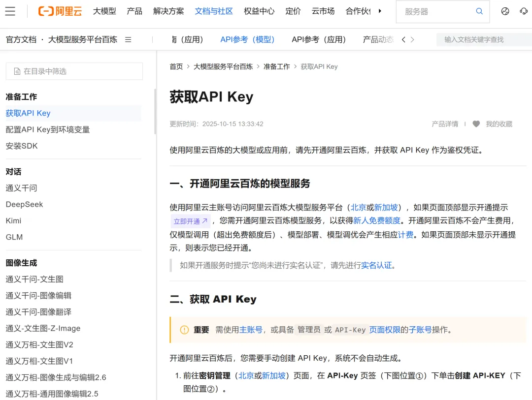This screenshot has width=532, height=400.
Task: Click the filter icon in 在目录中筛选 box
Action: click(x=17, y=71)
